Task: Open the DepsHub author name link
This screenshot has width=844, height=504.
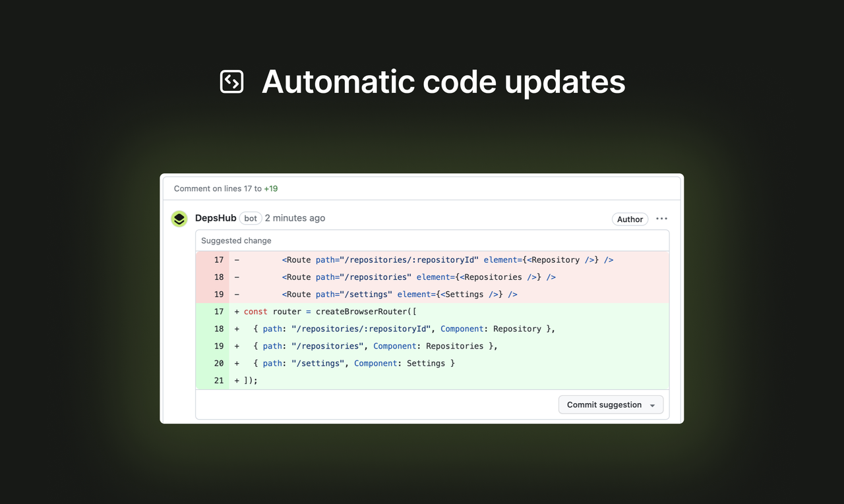Action: pyautogui.click(x=216, y=218)
